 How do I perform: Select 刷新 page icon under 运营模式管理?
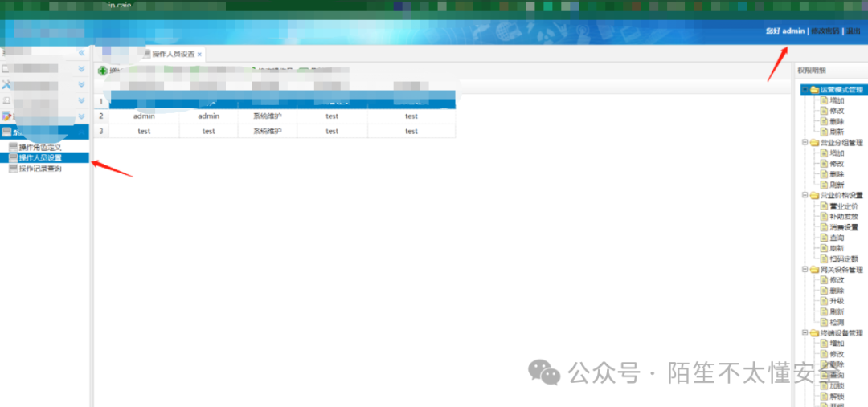point(824,132)
